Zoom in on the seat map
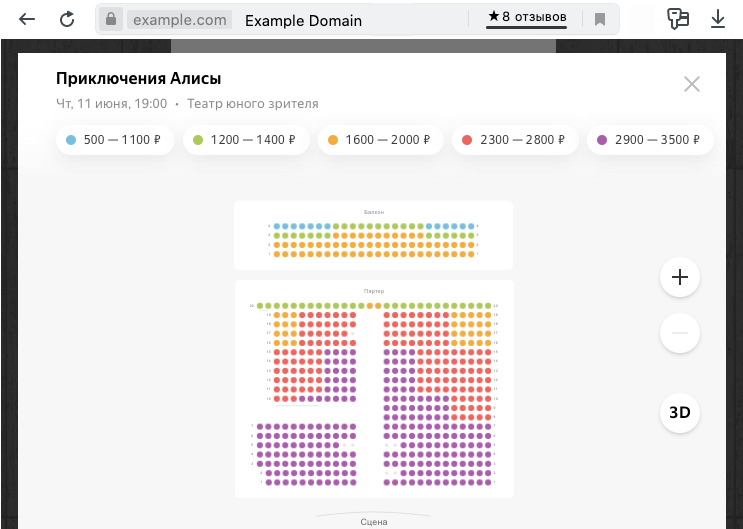This screenshot has height=529, width=743. pyautogui.click(x=680, y=277)
